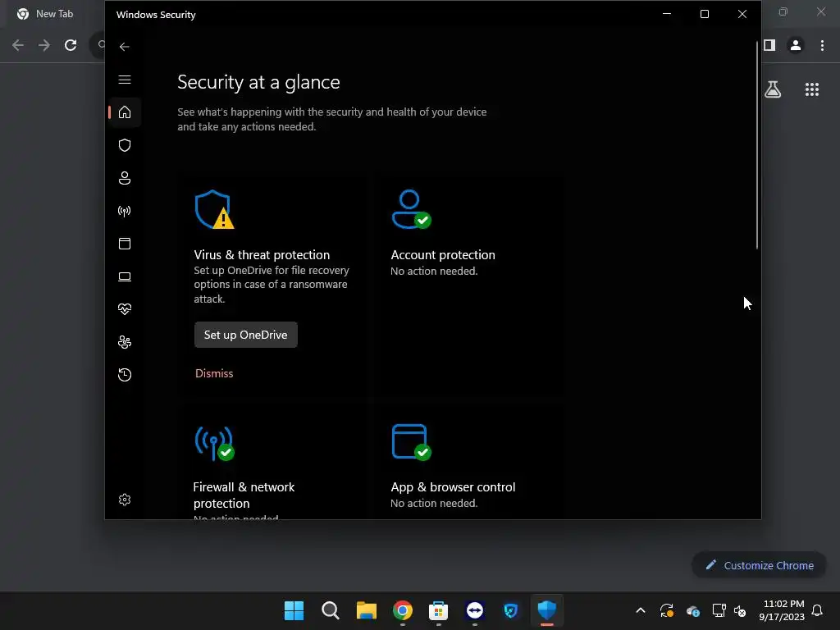Open Chrome three-dot menu
The image size is (840, 630).
tap(822, 46)
